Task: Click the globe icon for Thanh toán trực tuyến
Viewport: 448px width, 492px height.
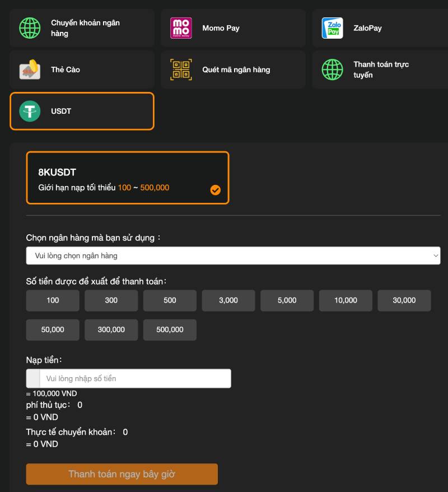Action: click(x=332, y=69)
